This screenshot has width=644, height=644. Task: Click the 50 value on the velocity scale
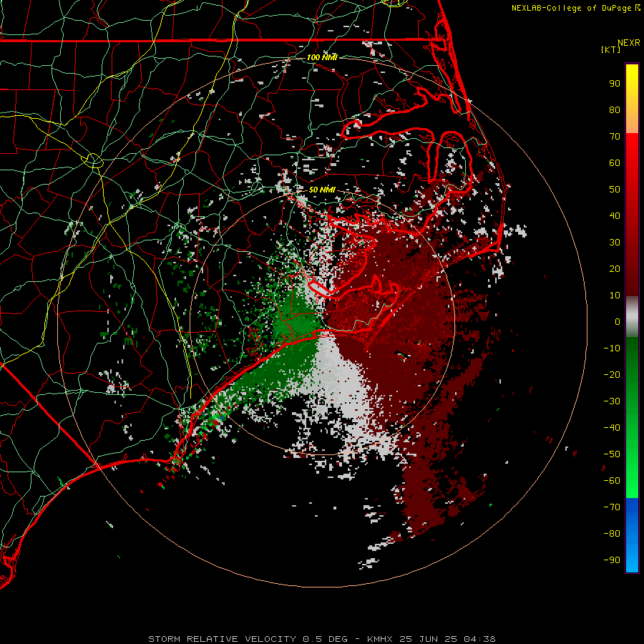[x=615, y=190]
